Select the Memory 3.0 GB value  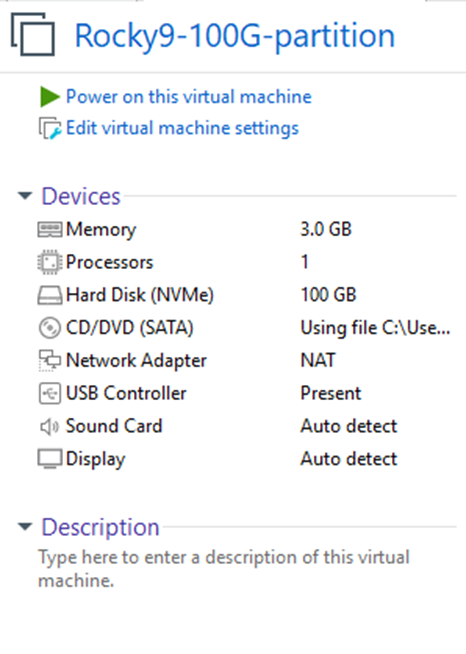pyautogui.click(x=326, y=229)
